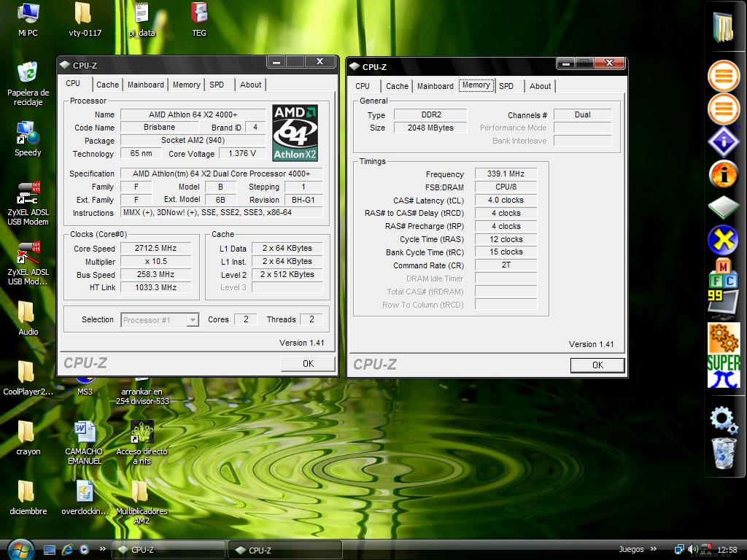This screenshot has height=560, width=747.
Task: Launch the fiery orange info icon in the dock
Action: point(723,174)
